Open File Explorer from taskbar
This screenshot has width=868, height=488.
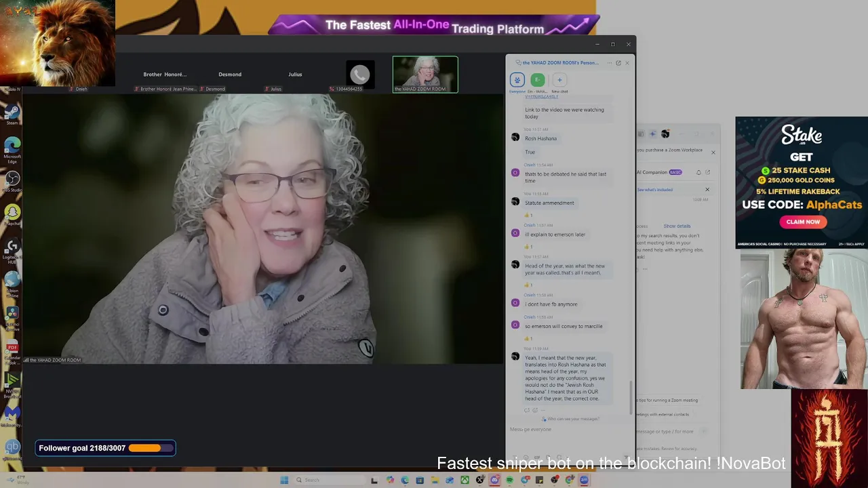pos(435,480)
